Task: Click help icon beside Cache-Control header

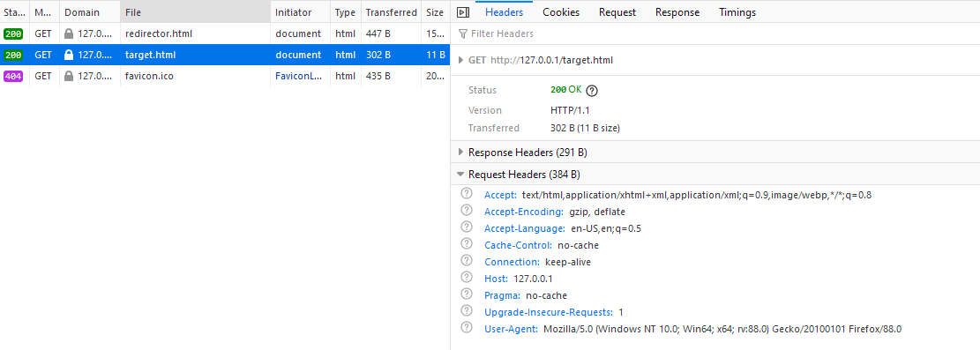Action: point(466,244)
